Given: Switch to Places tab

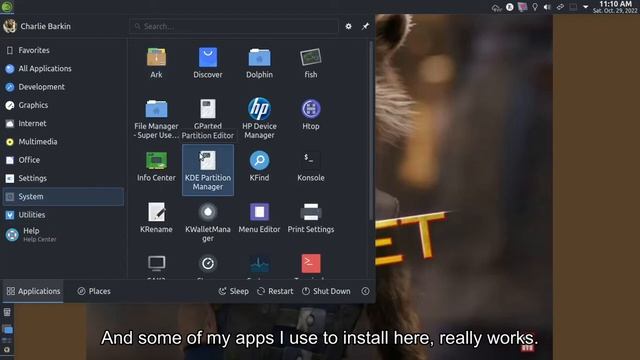Looking at the screenshot, I should click(x=94, y=291).
